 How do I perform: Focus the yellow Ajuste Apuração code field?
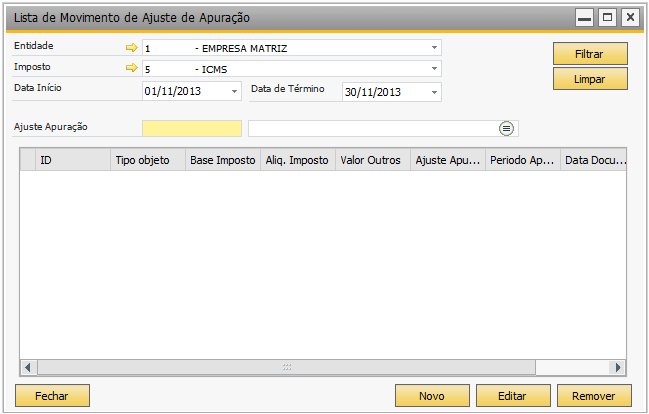(x=192, y=128)
